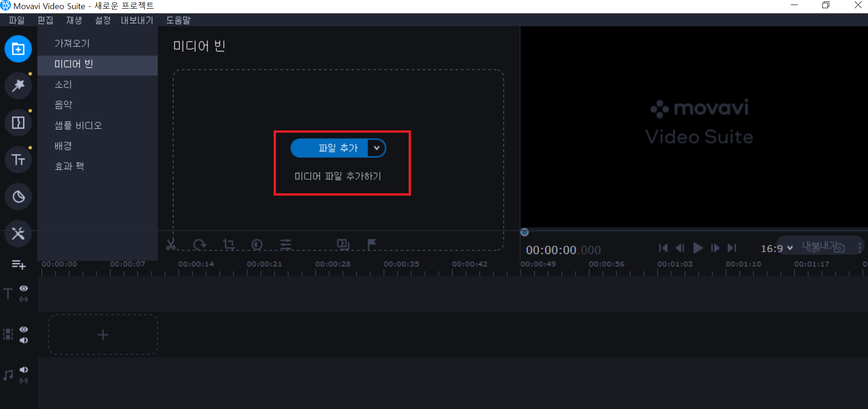
Task: Open the preview options three-dot menu
Action: 860,248
